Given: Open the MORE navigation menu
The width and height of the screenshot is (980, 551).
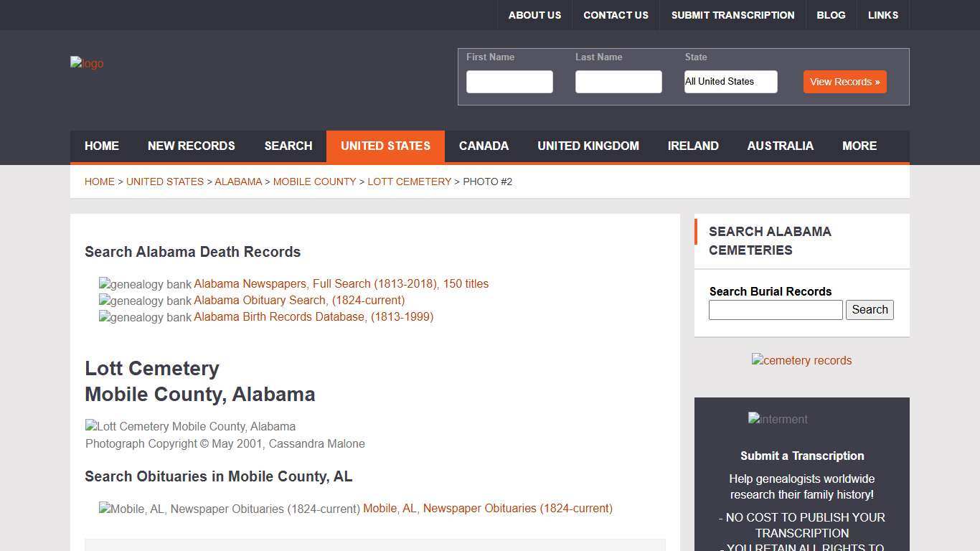Looking at the screenshot, I should point(859,146).
